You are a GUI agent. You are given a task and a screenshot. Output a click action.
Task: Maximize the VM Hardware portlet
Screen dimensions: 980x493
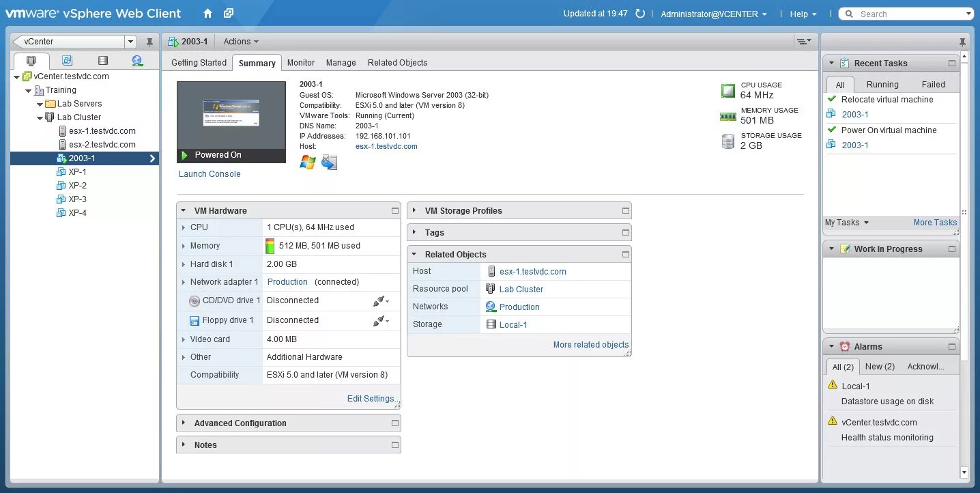[394, 211]
